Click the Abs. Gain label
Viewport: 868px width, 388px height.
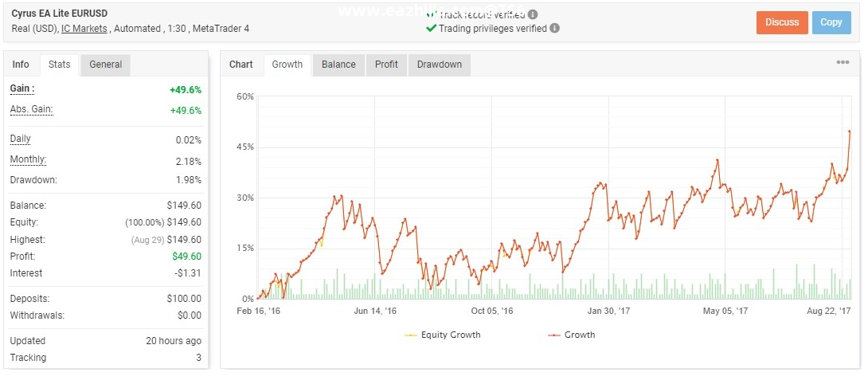[x=30, y=109]
